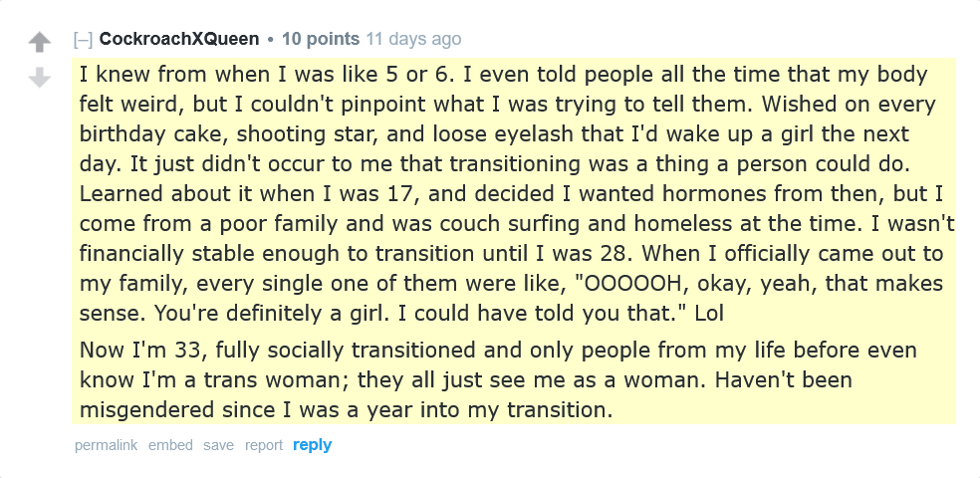Collapse the comment thread with [–]

[x=83, y=40]
